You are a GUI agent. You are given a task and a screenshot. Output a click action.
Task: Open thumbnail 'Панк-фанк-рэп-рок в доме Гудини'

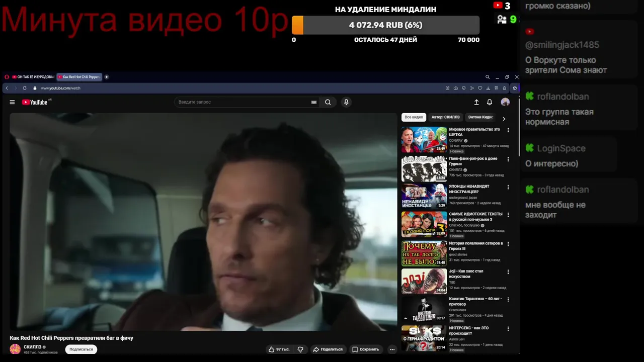point(424,168)
